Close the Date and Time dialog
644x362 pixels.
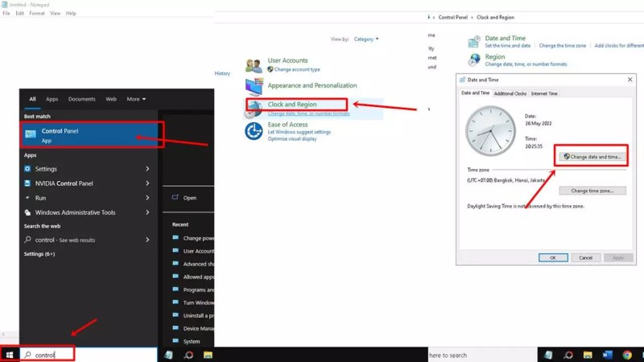(630, 80)
